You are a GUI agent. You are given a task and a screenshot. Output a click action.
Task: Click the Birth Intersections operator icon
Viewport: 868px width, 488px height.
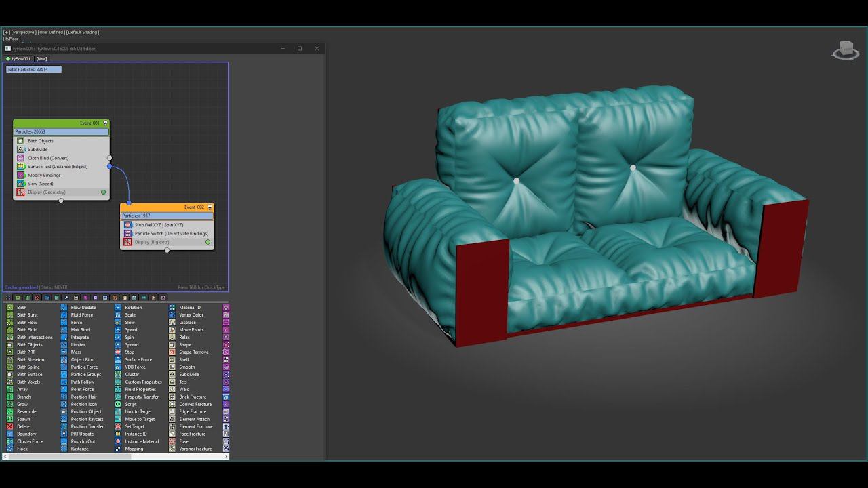tap(9, 338)
